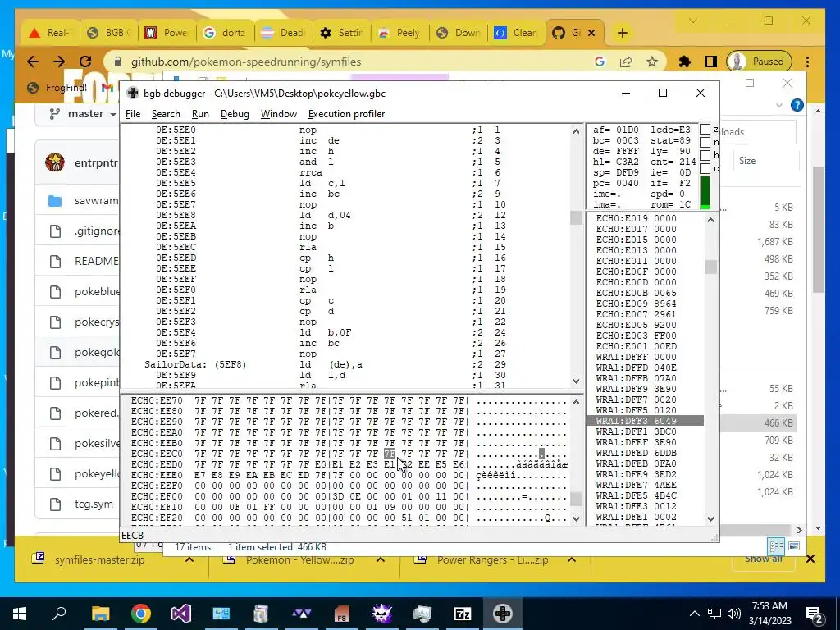
Task: Close Chrome's downloads bar
Action: 810,559
